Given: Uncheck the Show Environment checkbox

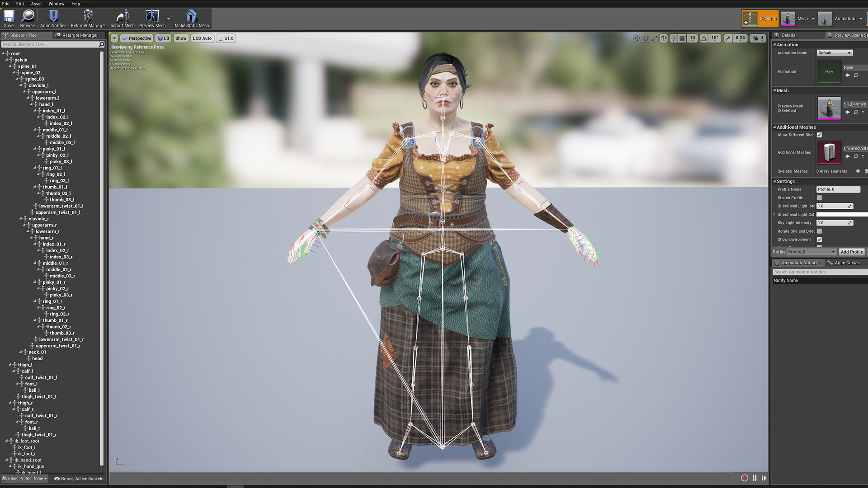Looking at the screenshot, I should click(819, 239).
